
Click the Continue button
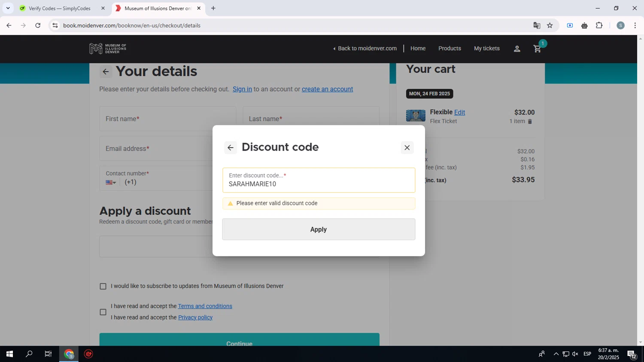click(x=239, y=340)
